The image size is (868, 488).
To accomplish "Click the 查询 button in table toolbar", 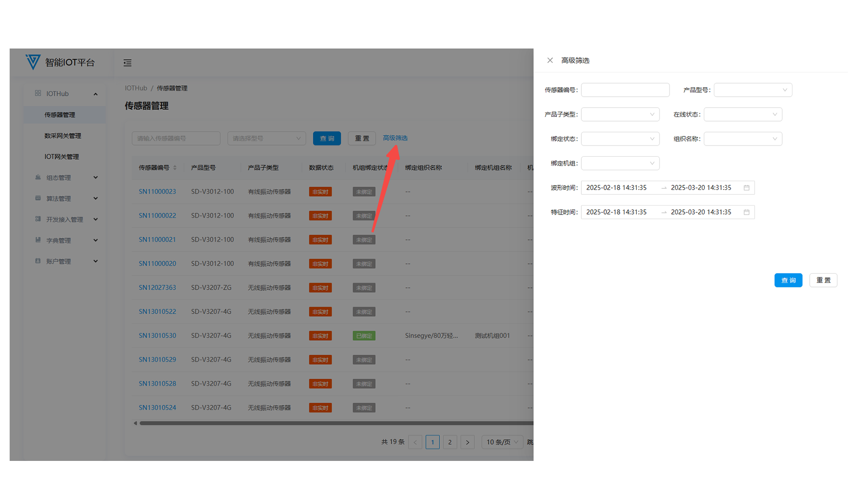I will [327, 138].
